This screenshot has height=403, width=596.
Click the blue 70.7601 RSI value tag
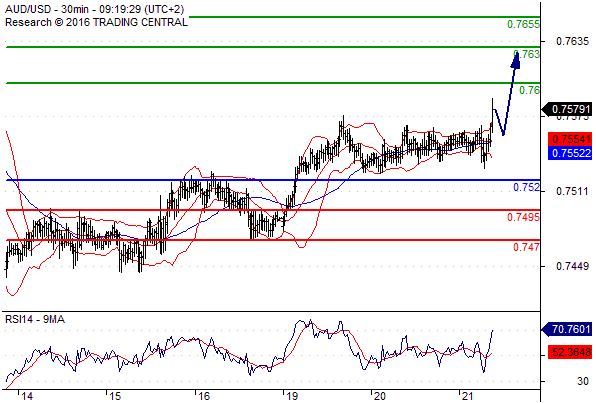coord(566,329)
